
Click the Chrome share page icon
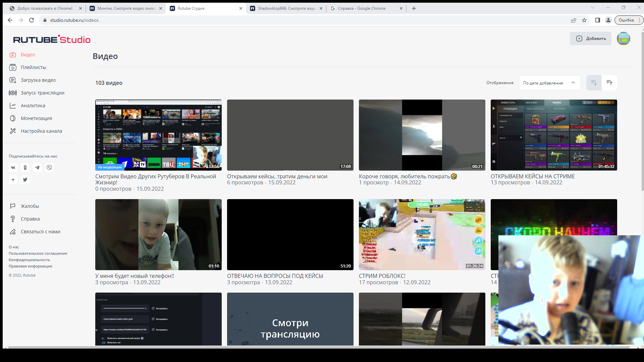pos(574,20)
